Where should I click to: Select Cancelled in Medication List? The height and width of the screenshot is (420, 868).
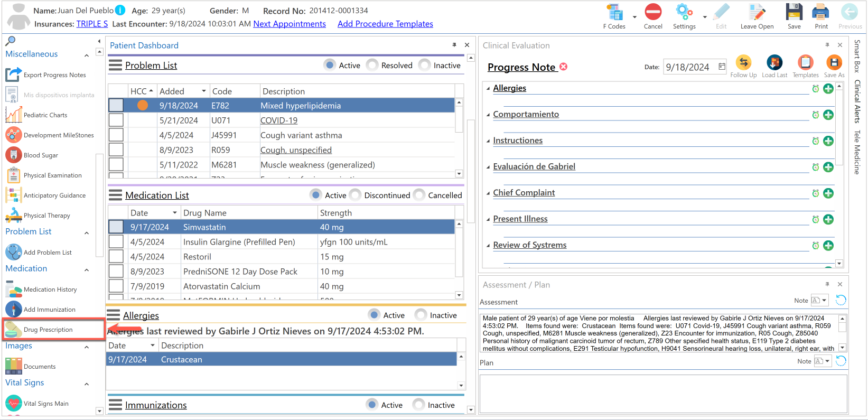419,195
